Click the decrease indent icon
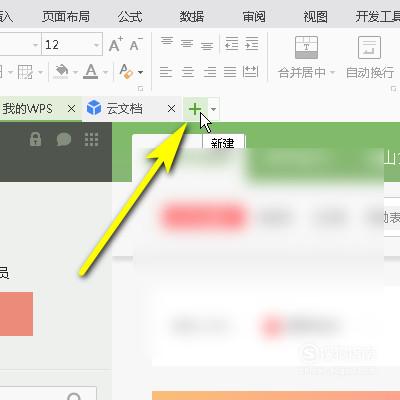This screenshot has width=400, height=400. [x=232, y=43]
